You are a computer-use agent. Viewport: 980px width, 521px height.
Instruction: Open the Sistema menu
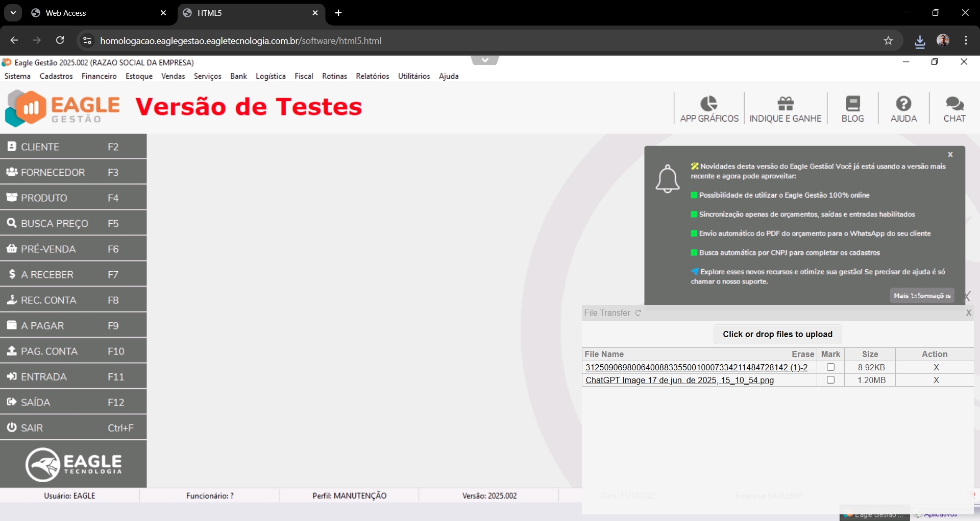tap(17, 76)
